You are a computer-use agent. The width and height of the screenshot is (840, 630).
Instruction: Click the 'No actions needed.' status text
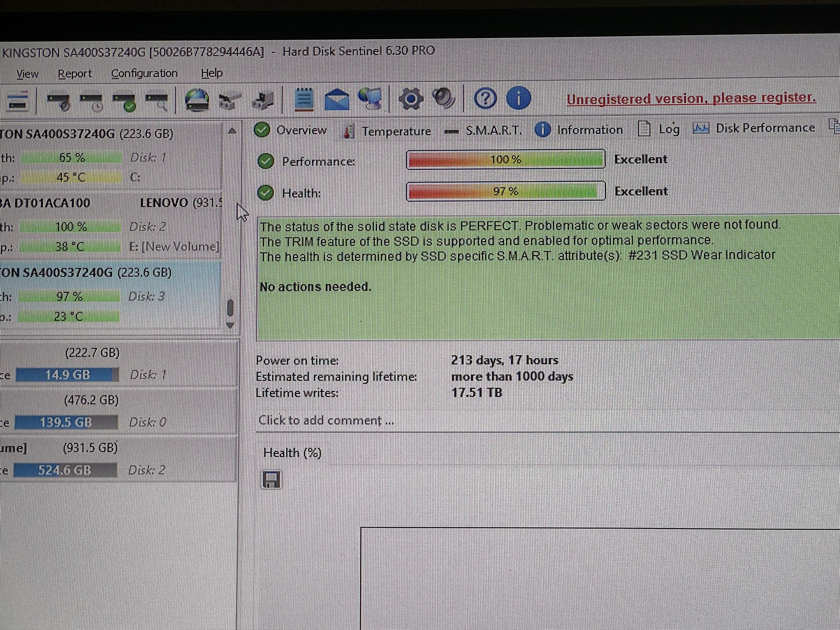[x=316, y=287]
